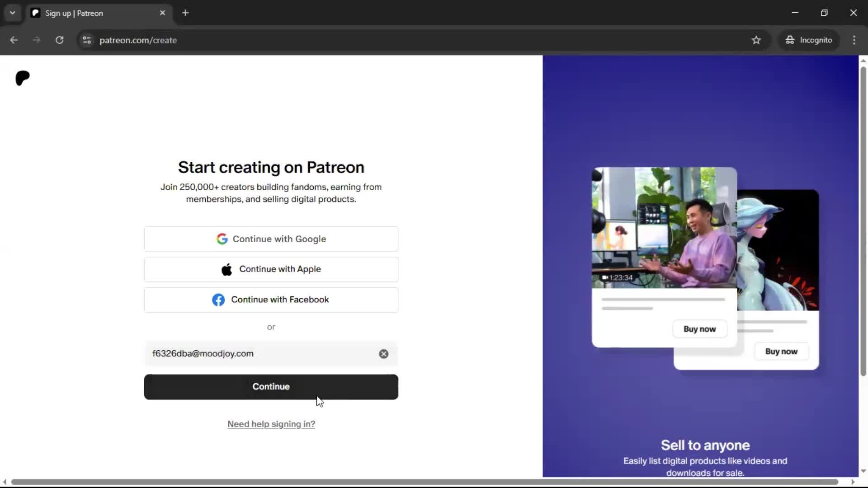Screen dimensions: 868x488
Task: Click the black Continue button
Action: point(271,387)
